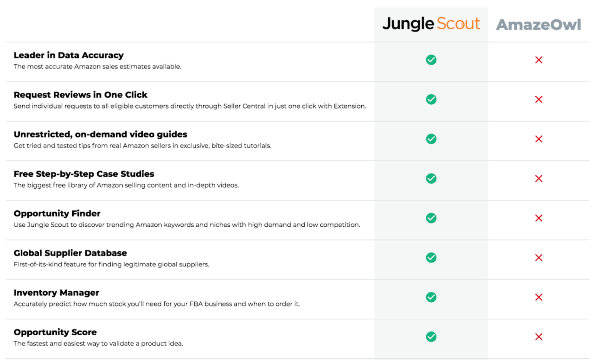Click green checkmark for Opportunity Score
The width and height of the screenshot is (597, 364).
tap(431, 337)
